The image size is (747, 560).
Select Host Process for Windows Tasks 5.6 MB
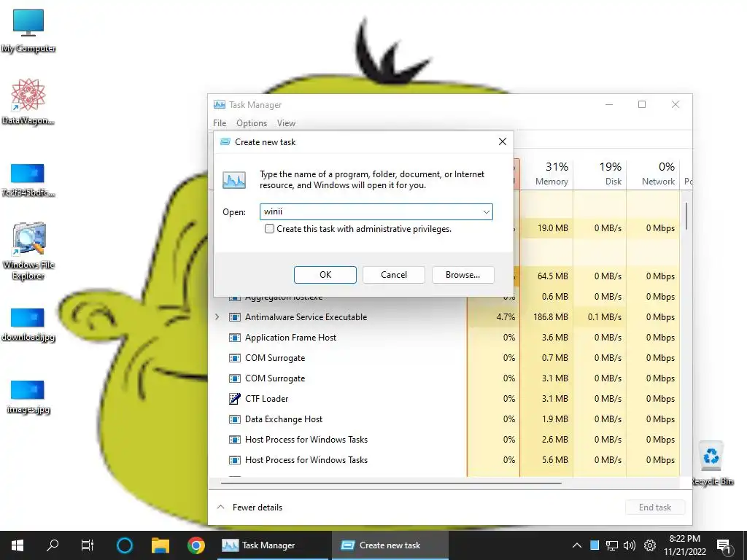(446, 460)
